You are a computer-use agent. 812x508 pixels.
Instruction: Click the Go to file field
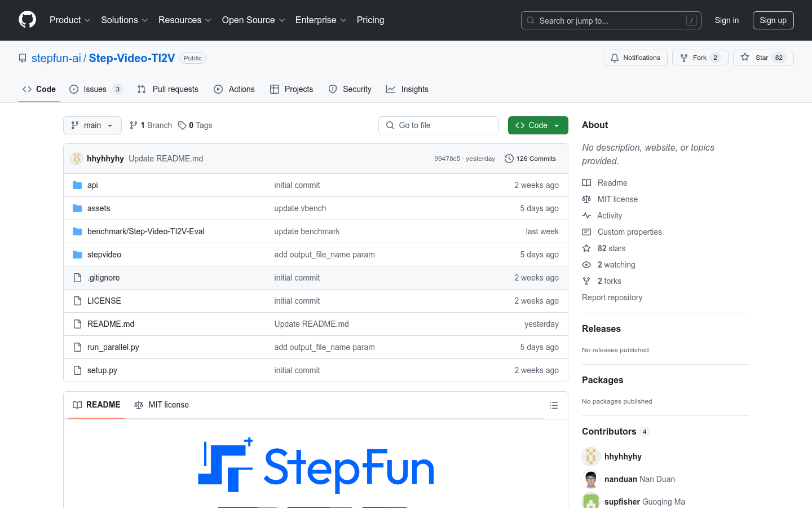pos(439,125)
